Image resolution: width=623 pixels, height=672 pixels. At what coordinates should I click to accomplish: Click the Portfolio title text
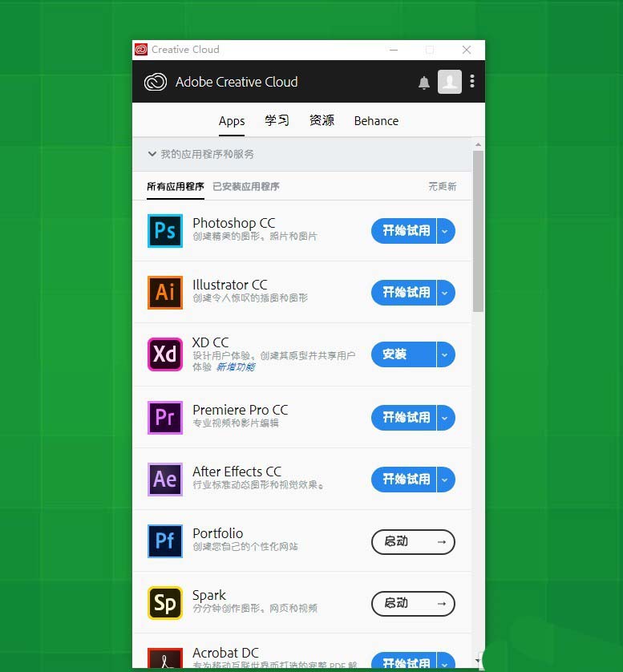pos(217,533)
